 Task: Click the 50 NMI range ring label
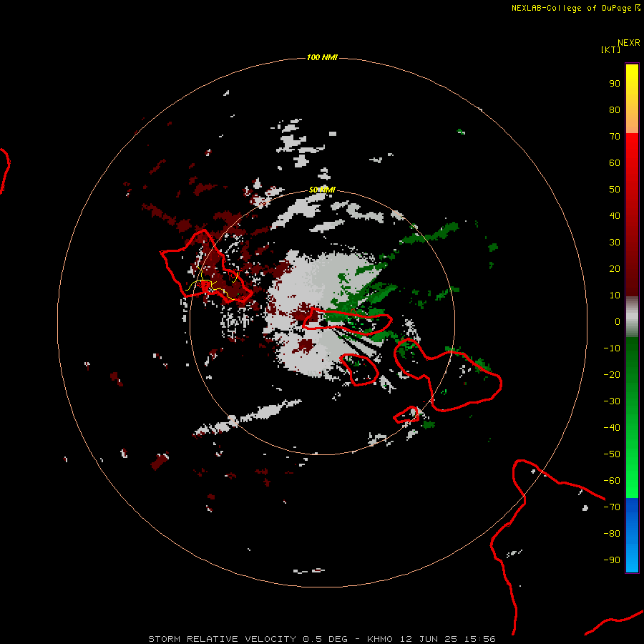322,190
